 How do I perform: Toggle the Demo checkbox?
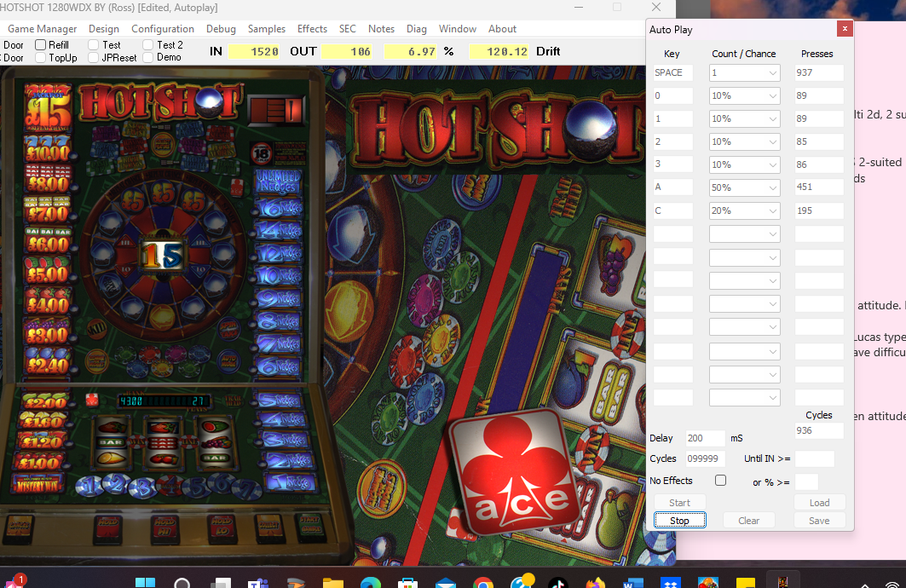148,57
